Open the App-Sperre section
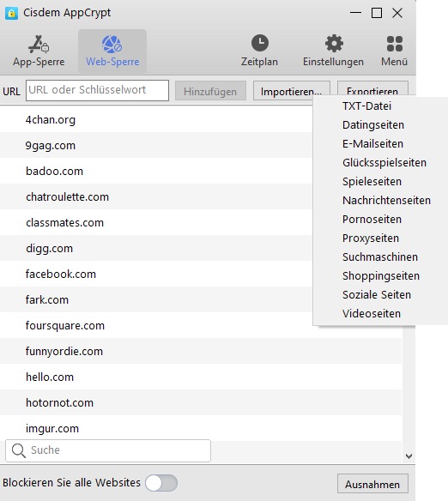Screen dimensions: 448x501 tap(39, 51)
